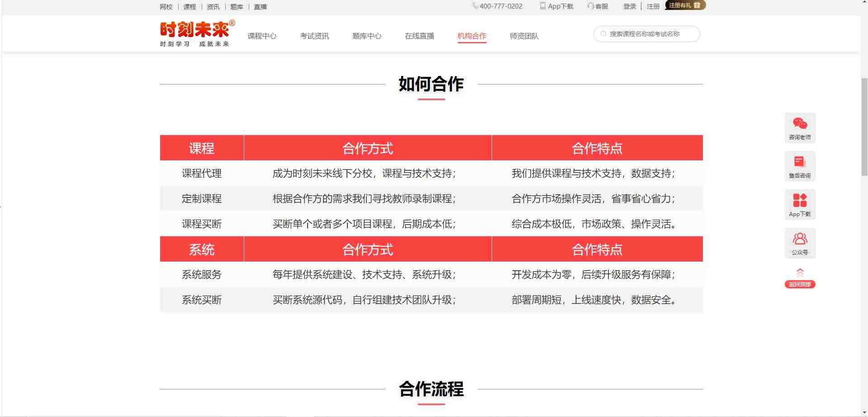Open 师资团队 navigation item
The image size is (868, 417).
pyautogui.click(x=524, y=36)
